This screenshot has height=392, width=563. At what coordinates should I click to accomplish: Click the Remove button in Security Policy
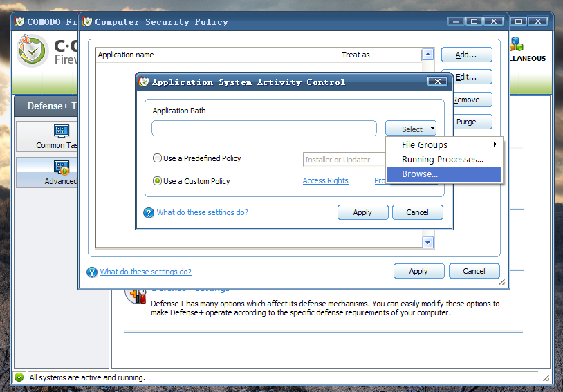coord(472,100)
